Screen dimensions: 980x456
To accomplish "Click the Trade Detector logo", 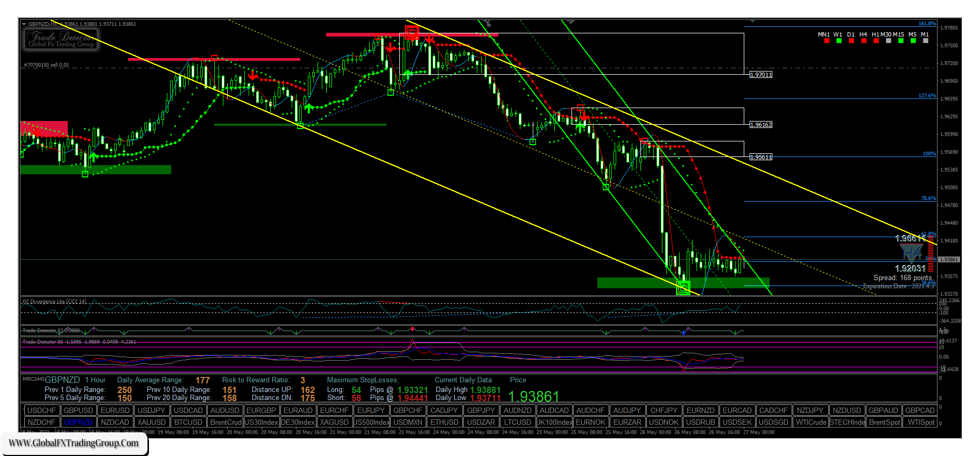I will pyautogui.click(x=60, y=39).
